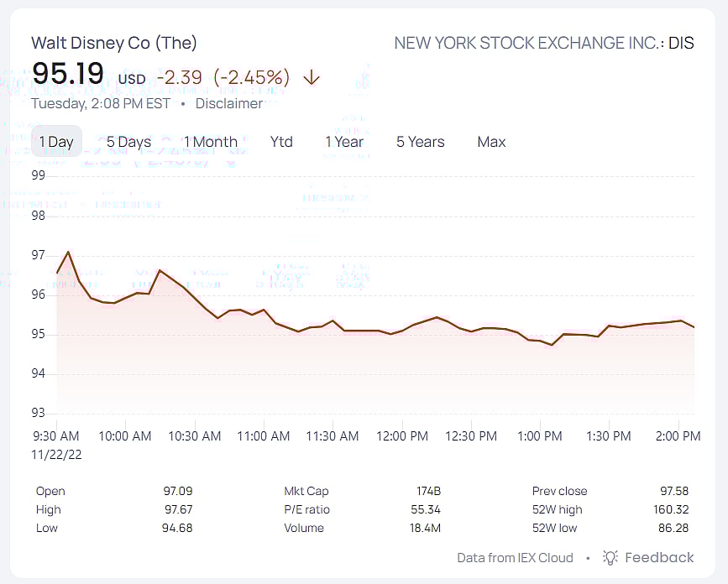Click the 11:00 AM time axis label
Image resolution: width=728 pixels, height=584 pixels.
click(x=264, y=436)
